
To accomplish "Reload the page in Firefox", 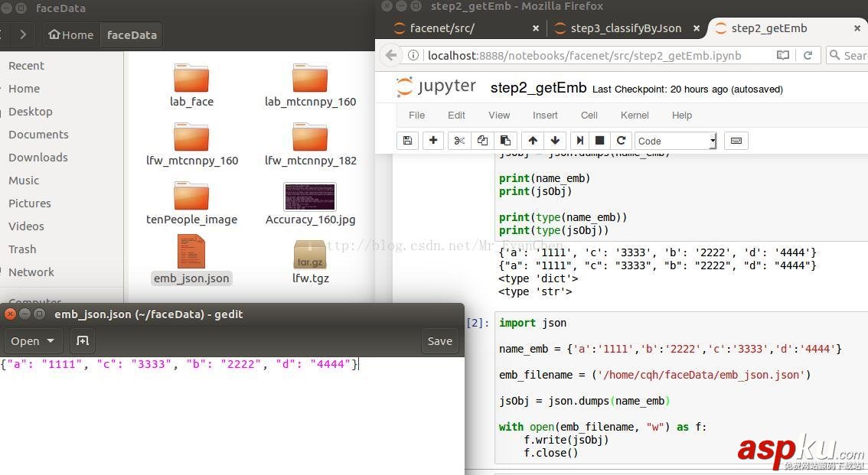I will coord(809,55).
